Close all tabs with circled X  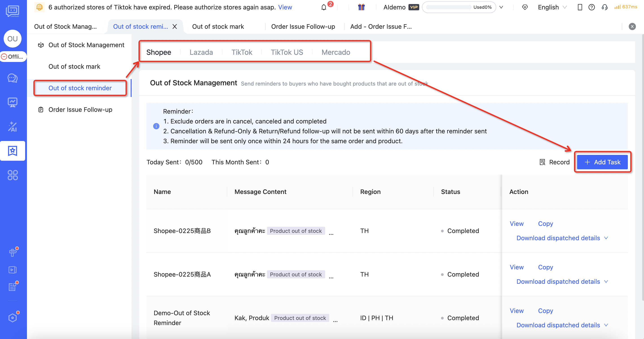[x=632, y=26]
